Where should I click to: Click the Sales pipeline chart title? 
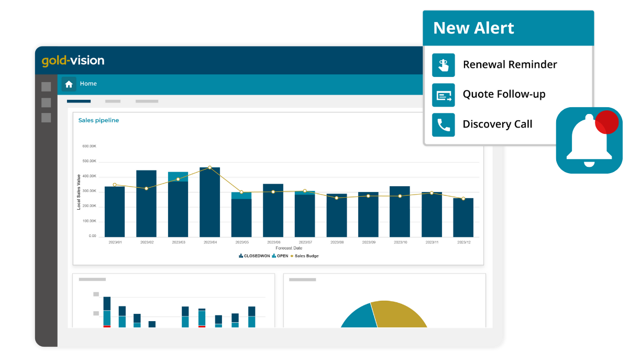coord(98,120)
